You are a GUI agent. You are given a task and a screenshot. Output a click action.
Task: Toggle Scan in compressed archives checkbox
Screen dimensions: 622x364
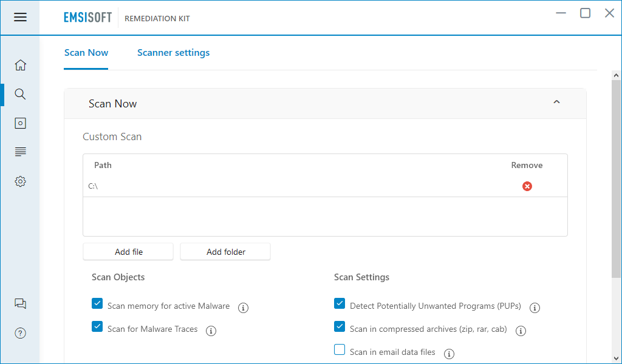340,326
